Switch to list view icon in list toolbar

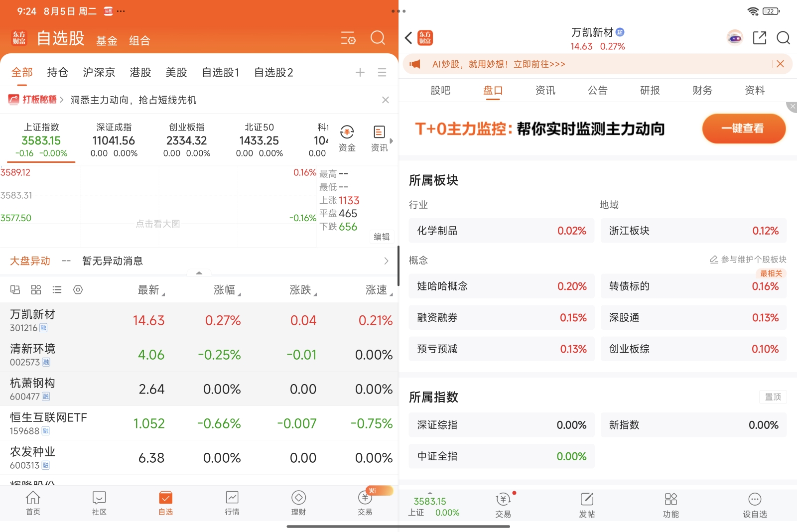click(x=57, y=290)
